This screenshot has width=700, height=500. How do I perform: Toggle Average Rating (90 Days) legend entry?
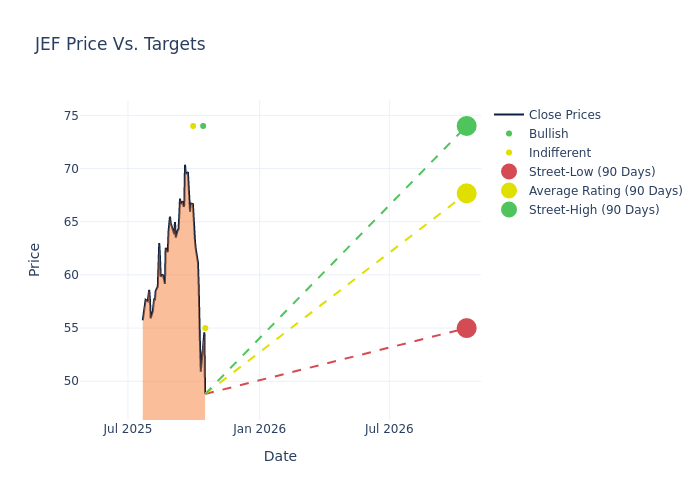coord(605,191)
